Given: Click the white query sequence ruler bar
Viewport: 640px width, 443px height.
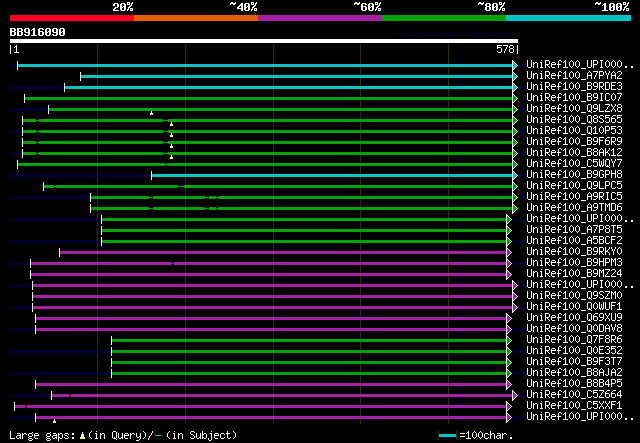Looking at the screenshot, I should [x=263, y=42].
